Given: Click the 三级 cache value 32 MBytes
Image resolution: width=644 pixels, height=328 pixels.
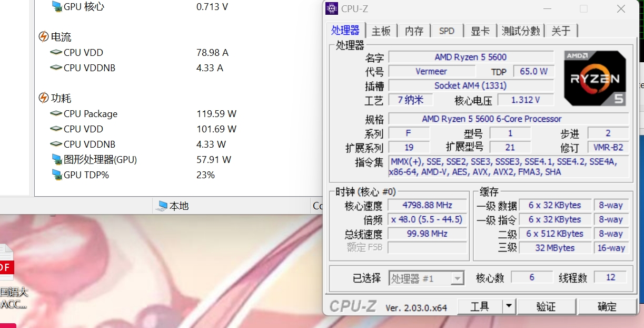Looking at the screenshot, I should pyautogui.click(x=555, y=248).
